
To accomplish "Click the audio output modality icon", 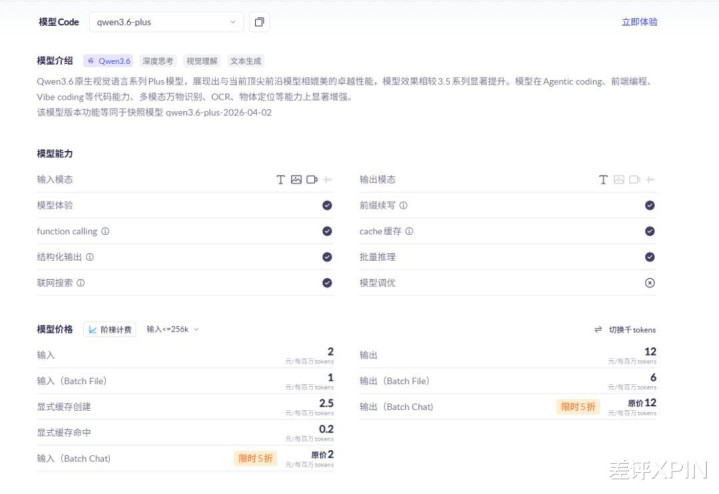I will click(x=650, y=179).
